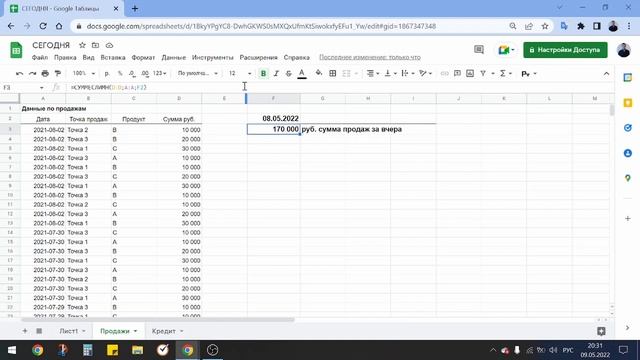Open Tasks in the side panel
Image resolution: width=640 pixels, height=360 pixels.
(x=627, y=128)
